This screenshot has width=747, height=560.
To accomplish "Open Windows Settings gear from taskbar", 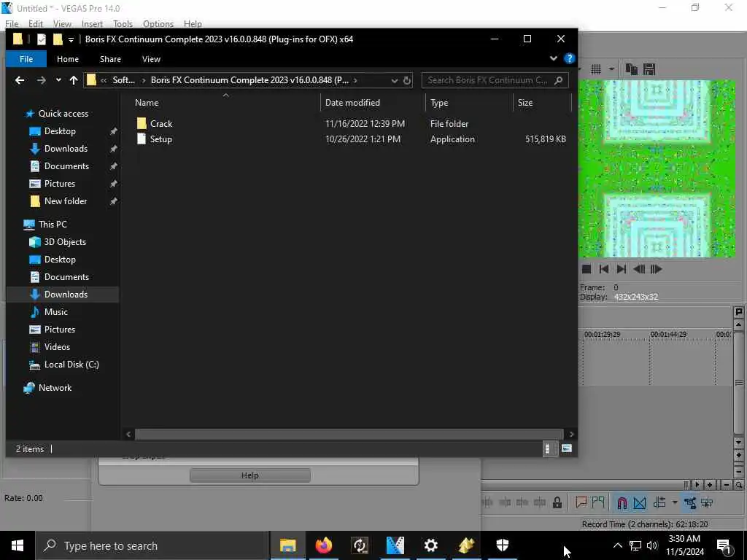I will pyautogui.click(x=430, y=545).
